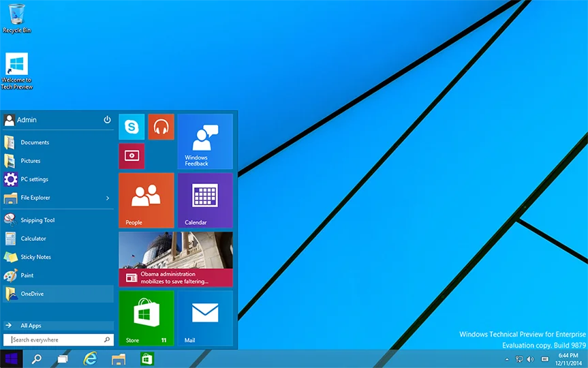Open the volume control in system tray
The image size is (588, 368).
530,359
